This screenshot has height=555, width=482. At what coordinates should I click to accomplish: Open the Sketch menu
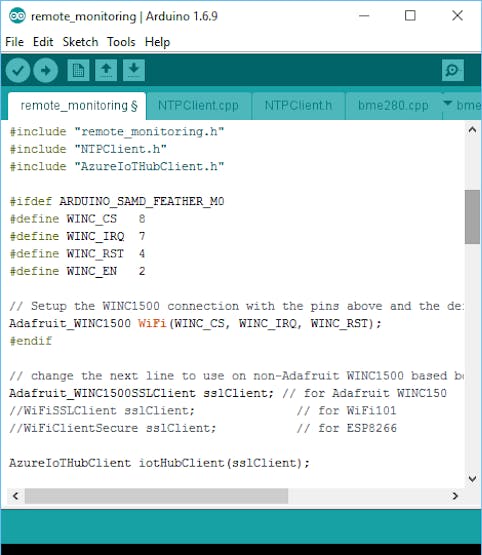coord(80,42)
